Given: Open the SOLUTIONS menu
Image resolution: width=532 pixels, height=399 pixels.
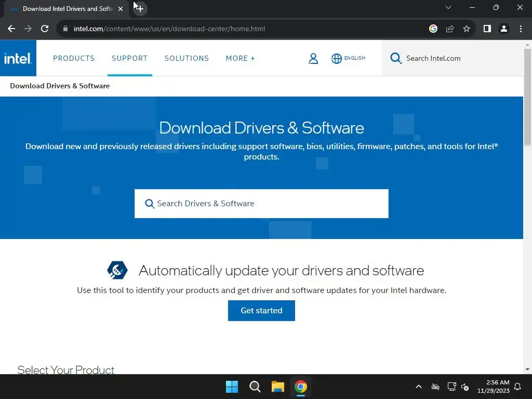Looking at the screenshot, I should [x=187, y=58].
